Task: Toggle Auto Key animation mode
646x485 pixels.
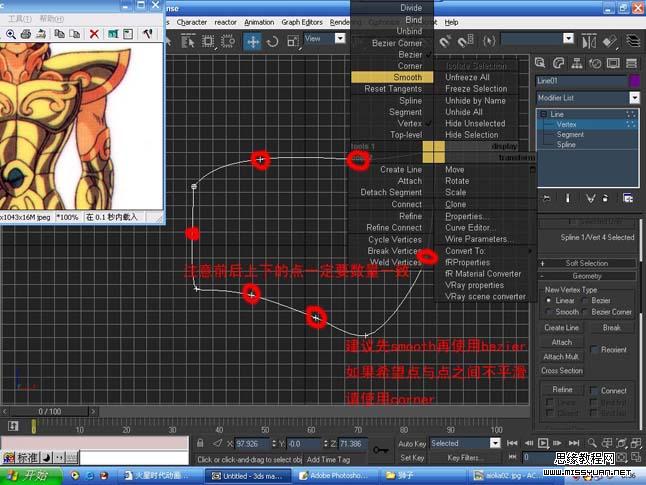Action: (412, 443)
